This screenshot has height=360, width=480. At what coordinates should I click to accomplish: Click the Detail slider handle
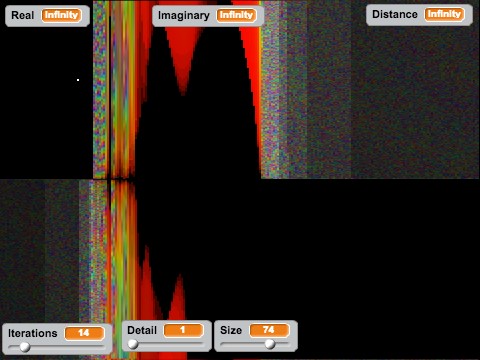[x=133, y=344]
